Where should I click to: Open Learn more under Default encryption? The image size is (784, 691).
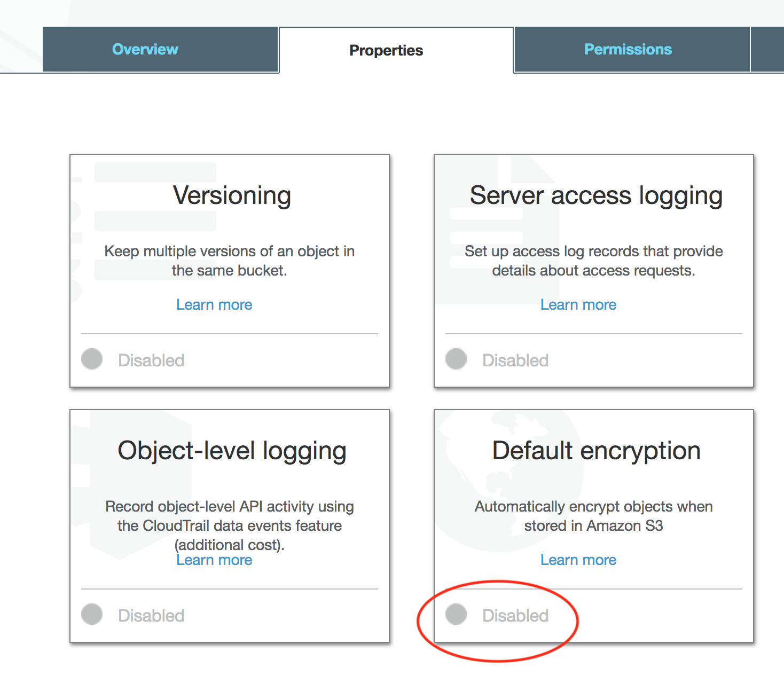pos(578,560)
